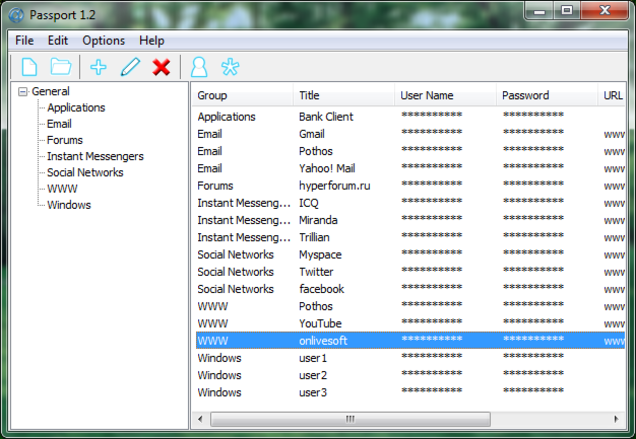Image resolution: width=636 pixels, height=439 pixels.
Task: Click the scroll right arrow
Action: 617,419
